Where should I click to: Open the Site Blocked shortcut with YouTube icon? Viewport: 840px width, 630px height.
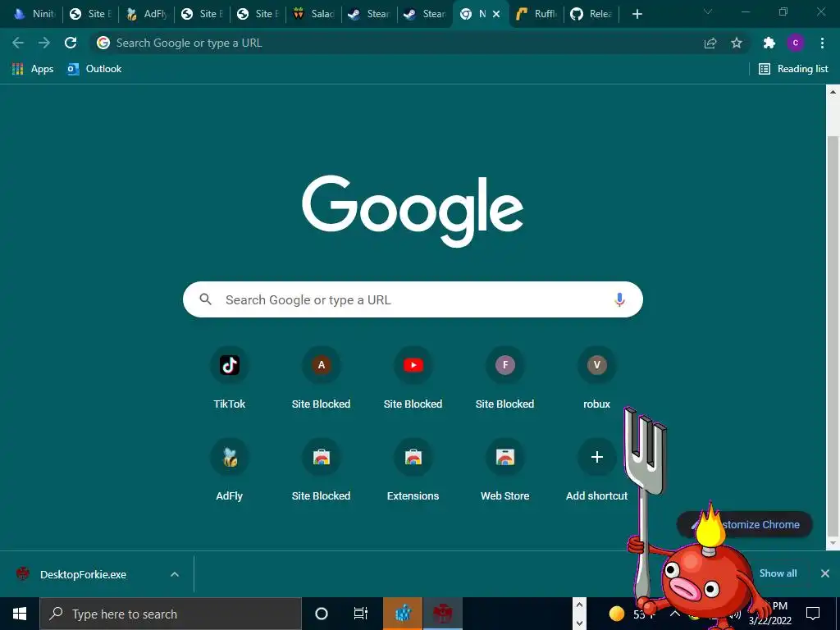pos(413,378)
